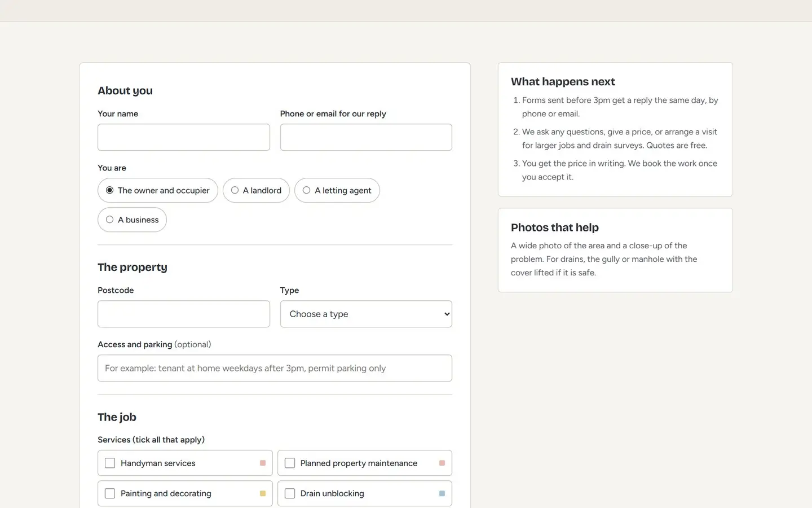
Task: Tick the Handyman services checkbox
Action: click(110, 463)
